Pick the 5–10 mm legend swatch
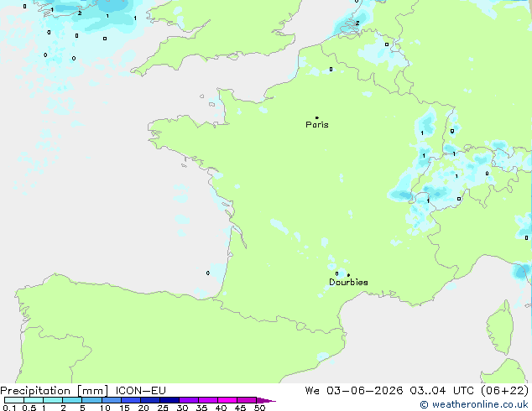 tap(91, 400)
